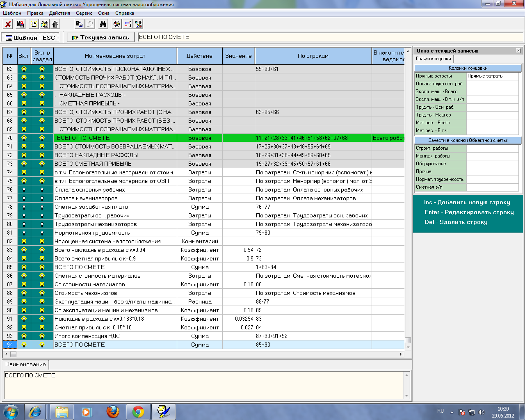Image resolution: width=525 pixels, height=420 pixels.
Task: Click the copy toolbar icon
Action: click(x=79, y=24)
